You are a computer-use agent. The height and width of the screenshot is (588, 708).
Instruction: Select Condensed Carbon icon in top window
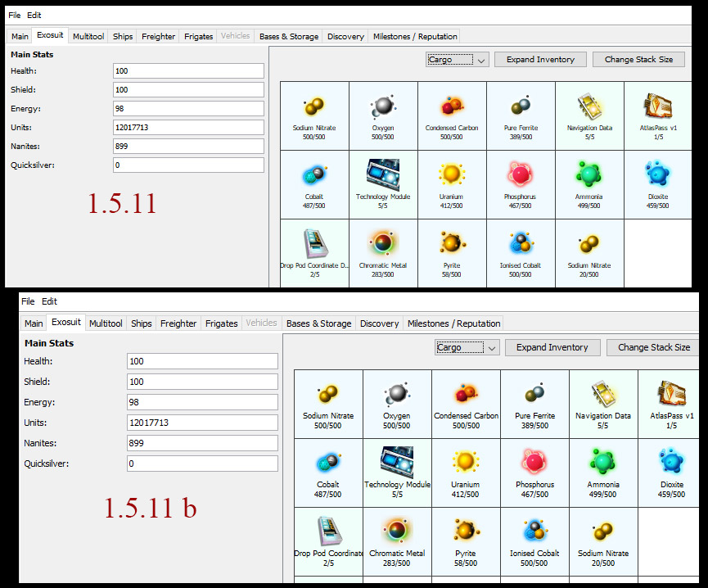click(452, 106)
